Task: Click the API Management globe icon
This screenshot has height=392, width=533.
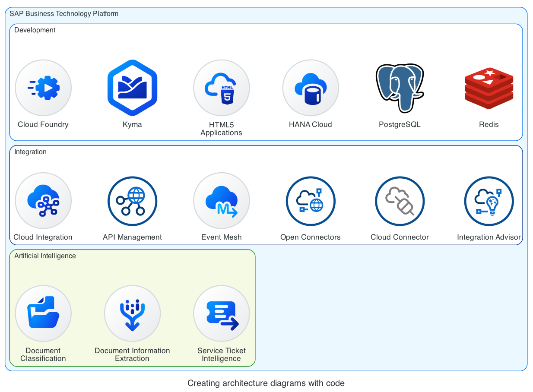Action: [132, 200]
